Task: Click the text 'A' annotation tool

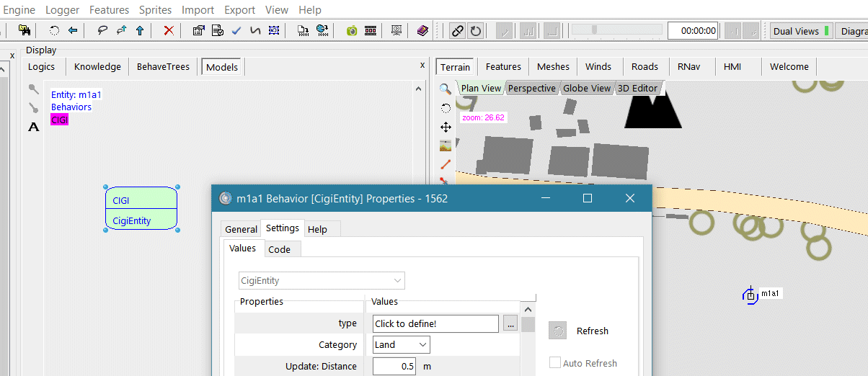Action: click(33, 127)
